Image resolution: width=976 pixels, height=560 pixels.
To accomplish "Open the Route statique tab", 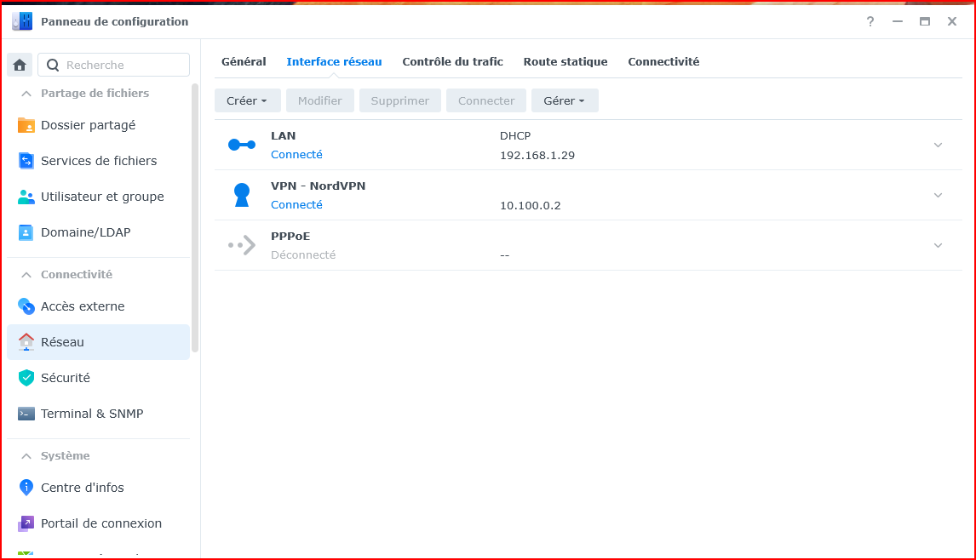I will coord(566,62).
